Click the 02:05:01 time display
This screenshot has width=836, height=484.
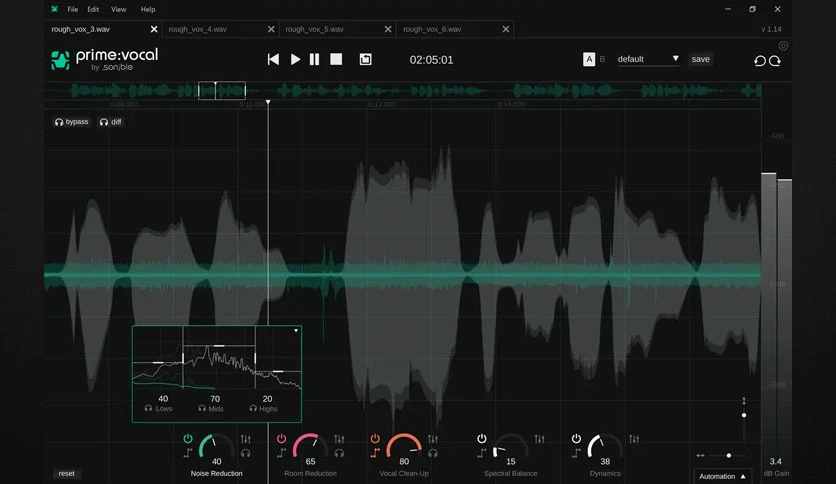pos(431,60)
